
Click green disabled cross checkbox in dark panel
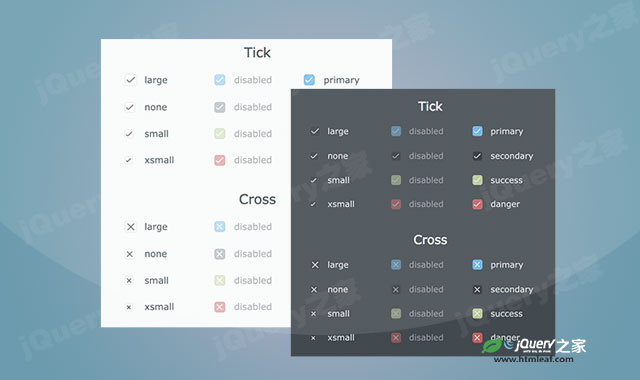click(396, 313)
